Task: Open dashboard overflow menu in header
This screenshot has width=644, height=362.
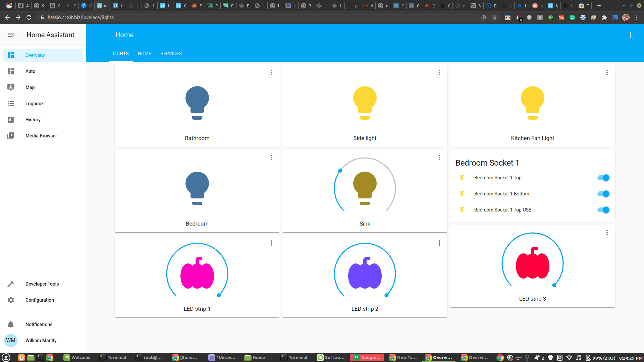Action: [630, 35]
